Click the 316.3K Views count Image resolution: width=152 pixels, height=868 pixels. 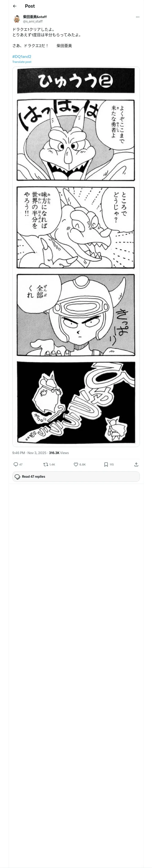click(x=59, y=453)
